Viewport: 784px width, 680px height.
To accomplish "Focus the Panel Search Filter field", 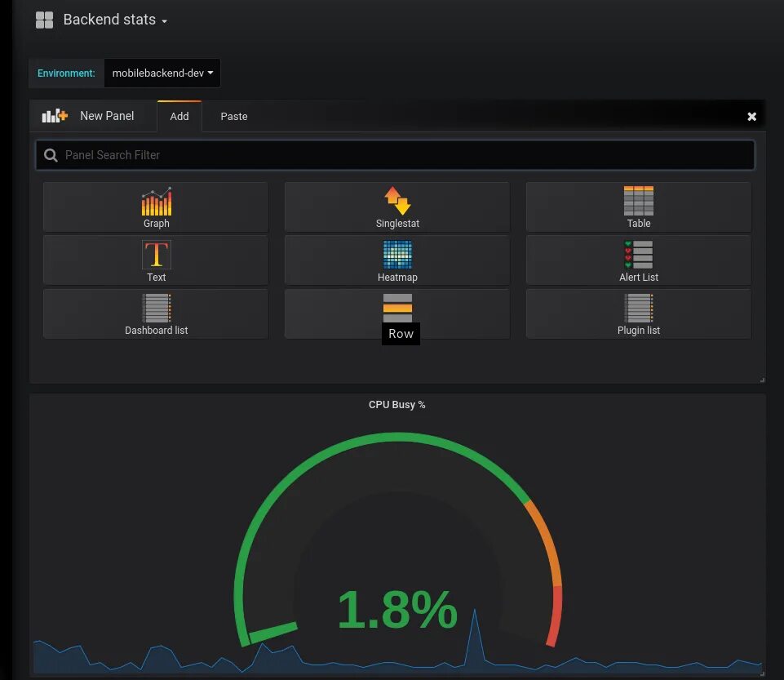I will 395,155.
